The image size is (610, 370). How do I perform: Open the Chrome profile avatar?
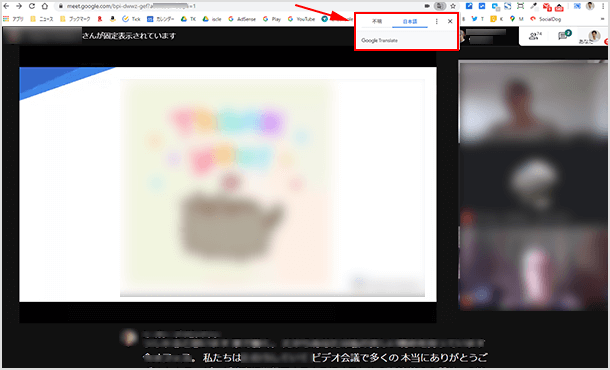[590, 6]
